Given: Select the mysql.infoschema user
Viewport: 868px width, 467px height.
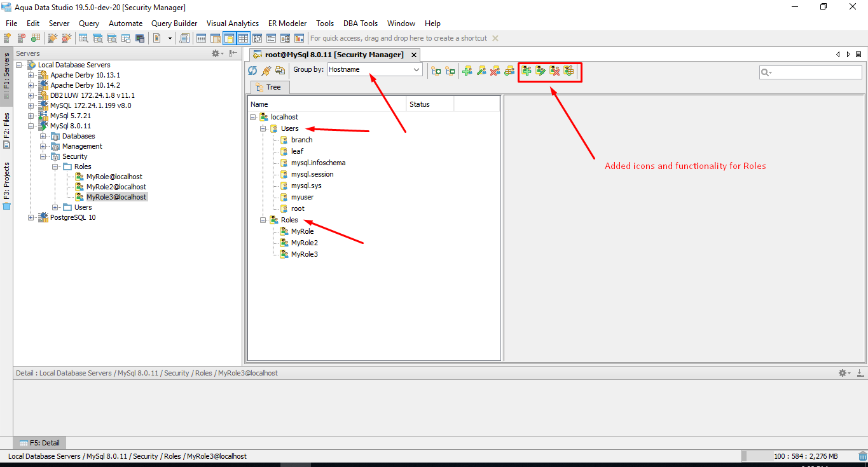Looking at the screenshot, I should click(x=318, y=163).
